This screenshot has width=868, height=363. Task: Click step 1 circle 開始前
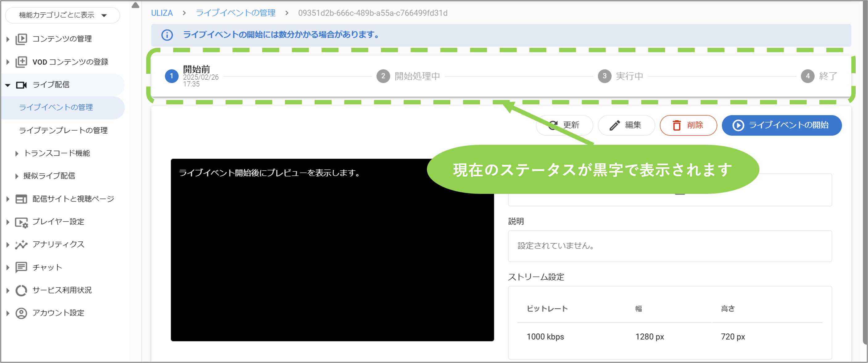(172, 76)
